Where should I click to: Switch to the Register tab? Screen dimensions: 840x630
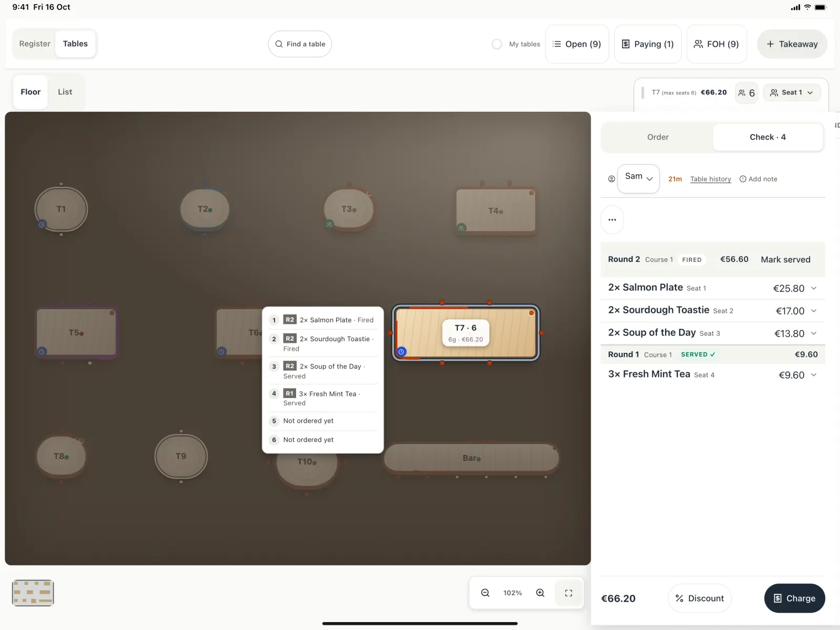35,44
